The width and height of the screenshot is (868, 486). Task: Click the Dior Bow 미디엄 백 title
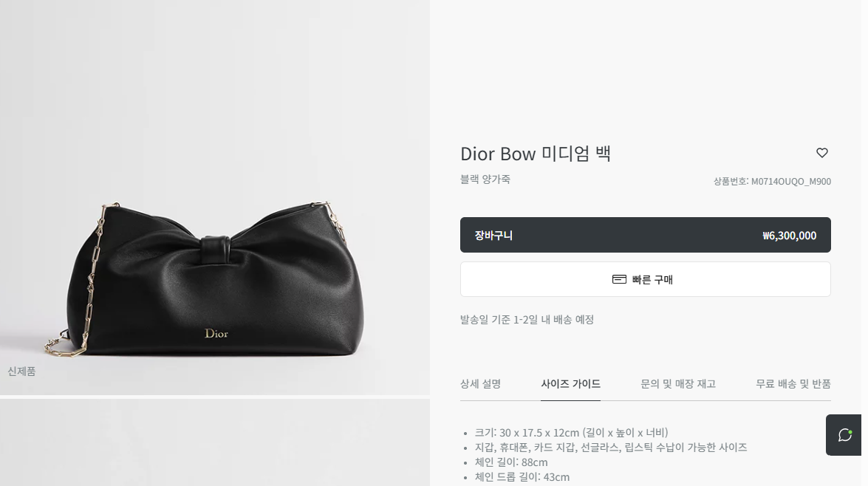tap(536, 154)
